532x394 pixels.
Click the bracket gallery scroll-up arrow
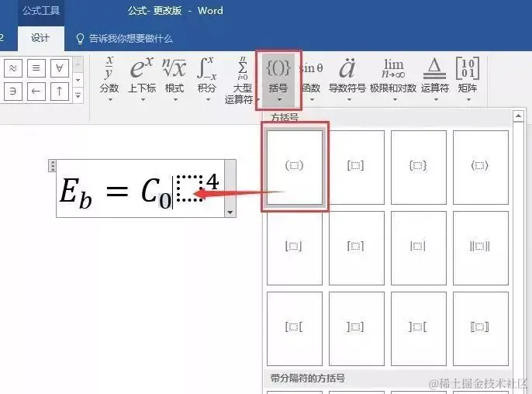pos(518,116)
